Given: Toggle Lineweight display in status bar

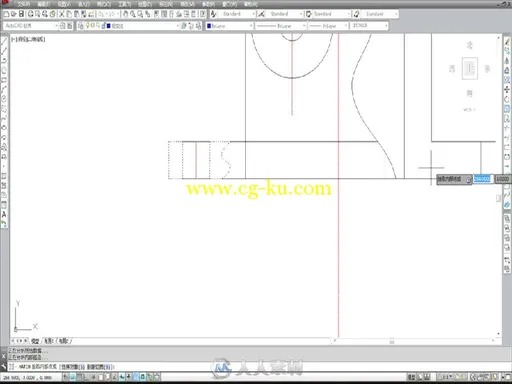Looking at the screenshot, I should (136, 377).
